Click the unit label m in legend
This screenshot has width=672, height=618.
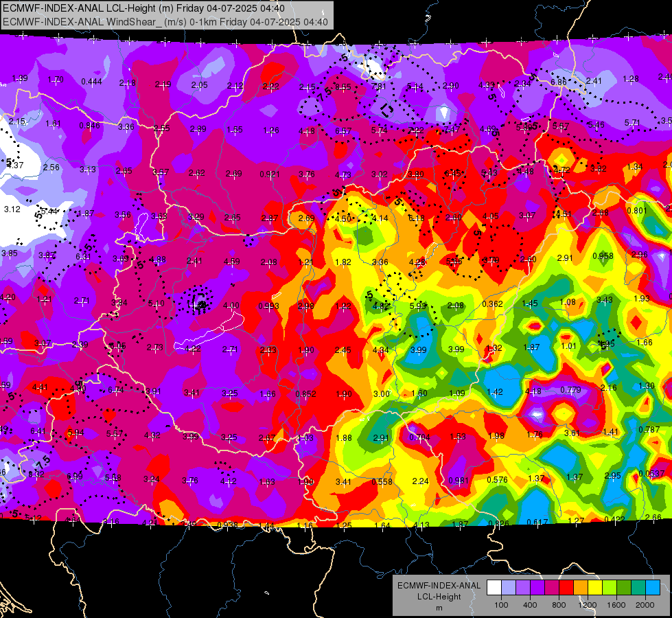(439, 608)
